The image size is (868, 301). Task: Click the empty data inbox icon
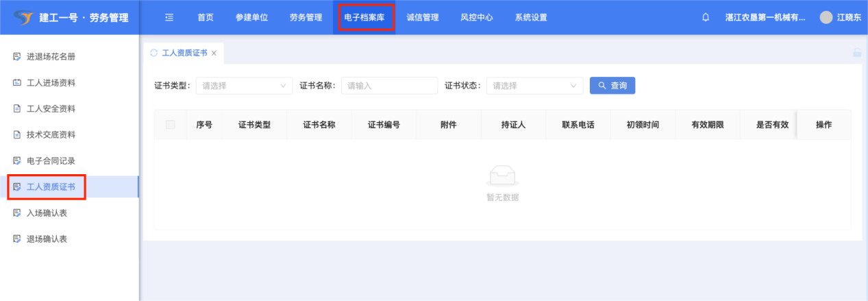tap(502, 178)
